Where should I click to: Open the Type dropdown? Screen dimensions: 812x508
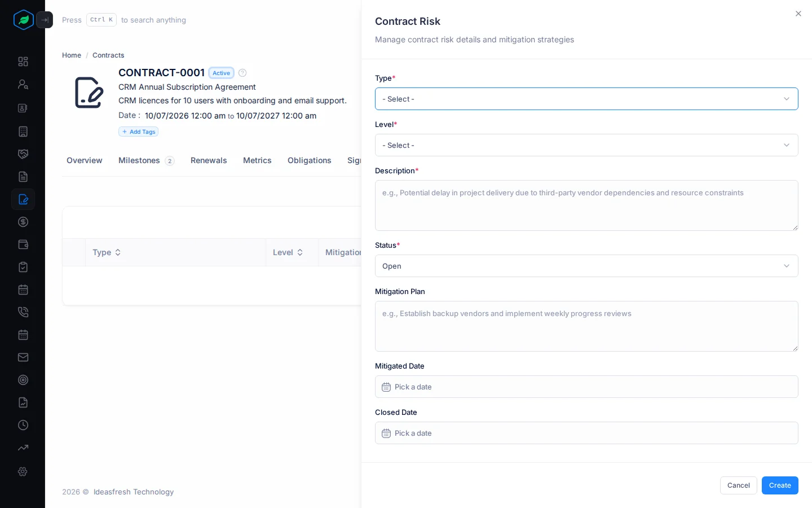point(586,99)
